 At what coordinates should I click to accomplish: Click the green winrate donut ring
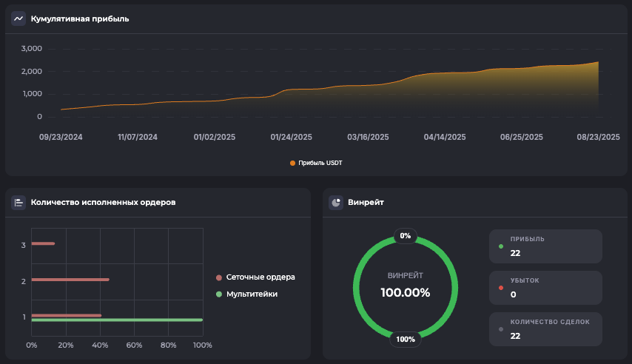[357, 288]
